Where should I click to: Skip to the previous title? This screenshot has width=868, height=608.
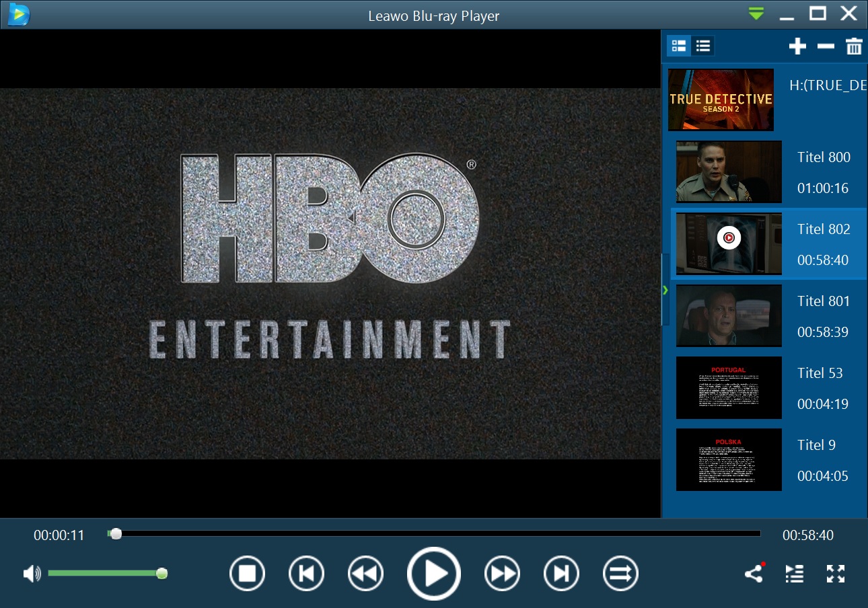[306, 574]
